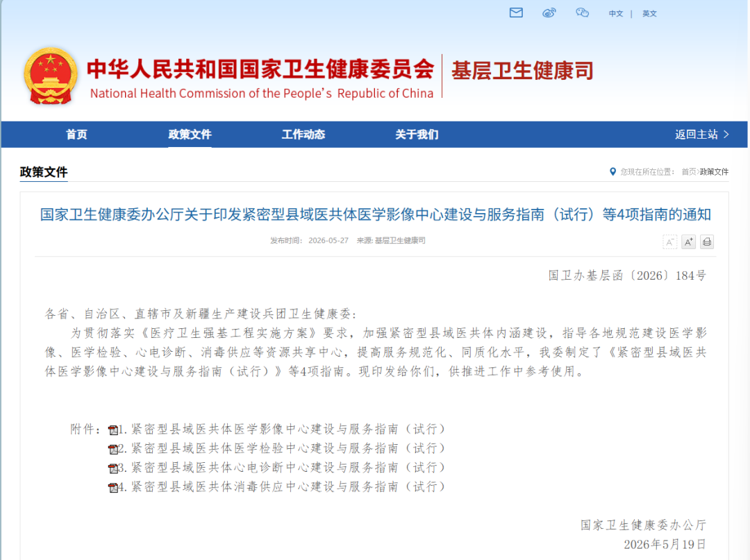Viewport: 750px width, 560px height.
Task: Open the 政策文件 navigation tab
Action: 190,134
